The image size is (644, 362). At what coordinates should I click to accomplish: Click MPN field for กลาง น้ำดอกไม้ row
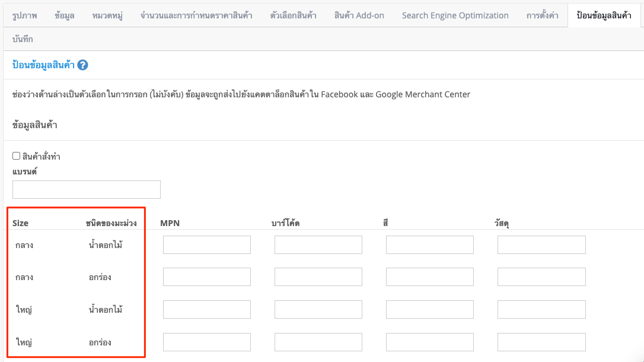[206, 244]
